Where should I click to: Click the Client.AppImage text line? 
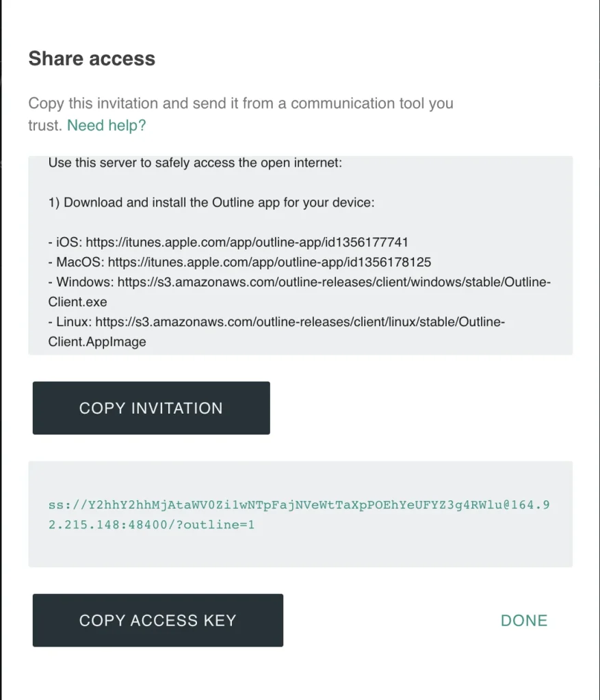pyautogui.click(x=97, y=342)
